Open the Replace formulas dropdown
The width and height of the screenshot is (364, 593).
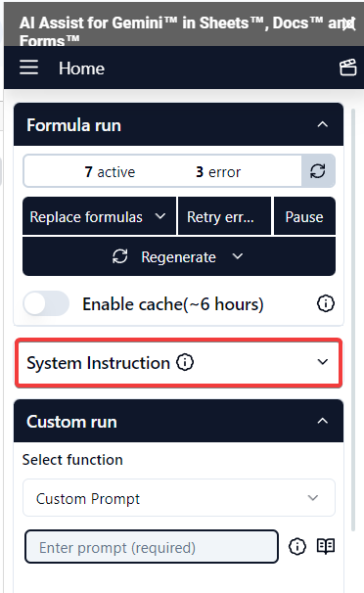pos(99,216)
